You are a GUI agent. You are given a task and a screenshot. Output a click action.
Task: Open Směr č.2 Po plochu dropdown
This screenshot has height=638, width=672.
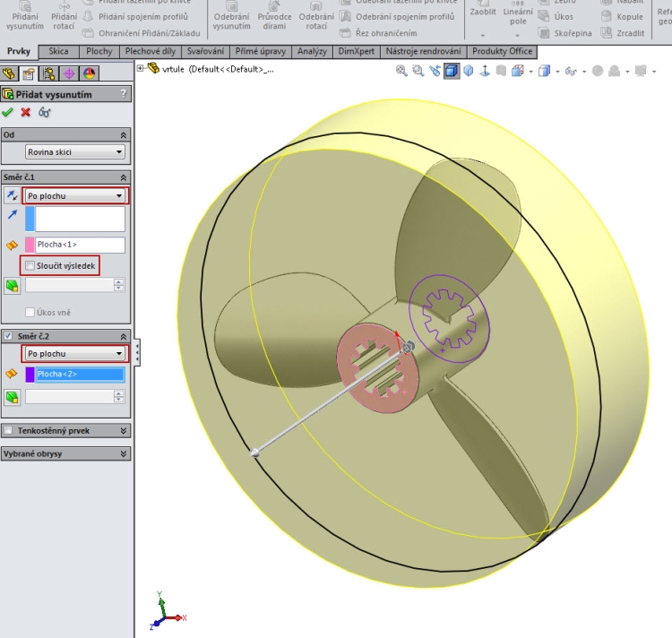click(x=75, y=354)
